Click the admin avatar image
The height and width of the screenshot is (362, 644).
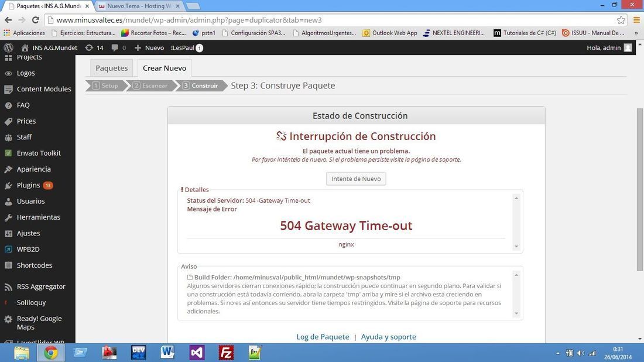coord(628,47)
